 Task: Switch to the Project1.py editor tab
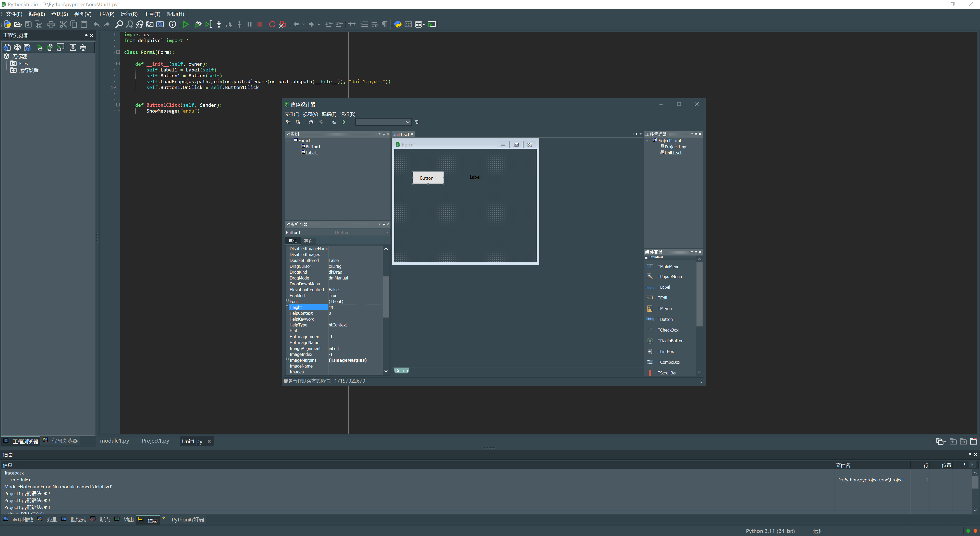pyautogui.click(x=156, y=441)
